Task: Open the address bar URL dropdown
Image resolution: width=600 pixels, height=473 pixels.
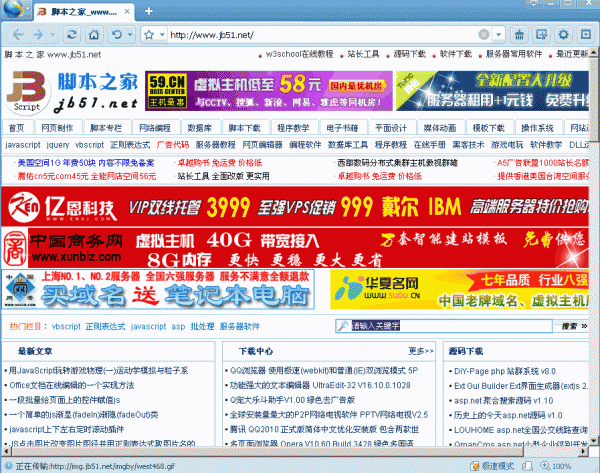Action: coord(498,35)
